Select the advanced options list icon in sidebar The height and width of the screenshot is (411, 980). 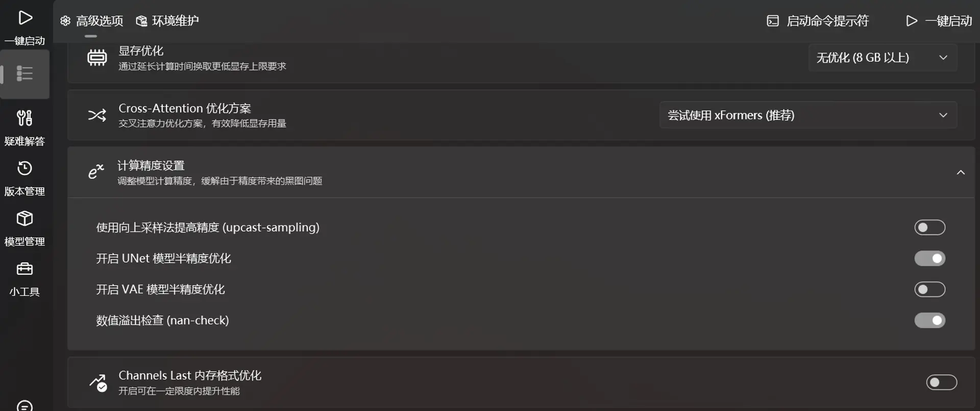coord(24,74)
